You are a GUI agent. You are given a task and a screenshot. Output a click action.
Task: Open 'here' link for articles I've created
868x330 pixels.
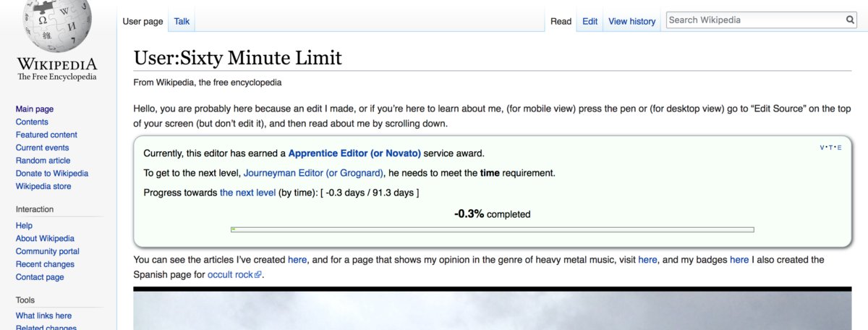[x=297, y=260]
